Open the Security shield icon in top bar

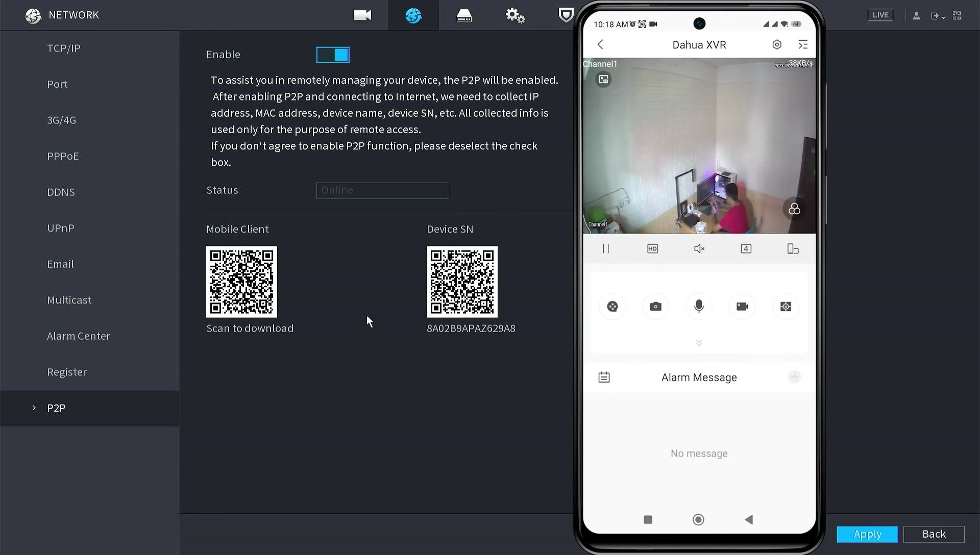point(566,15)
